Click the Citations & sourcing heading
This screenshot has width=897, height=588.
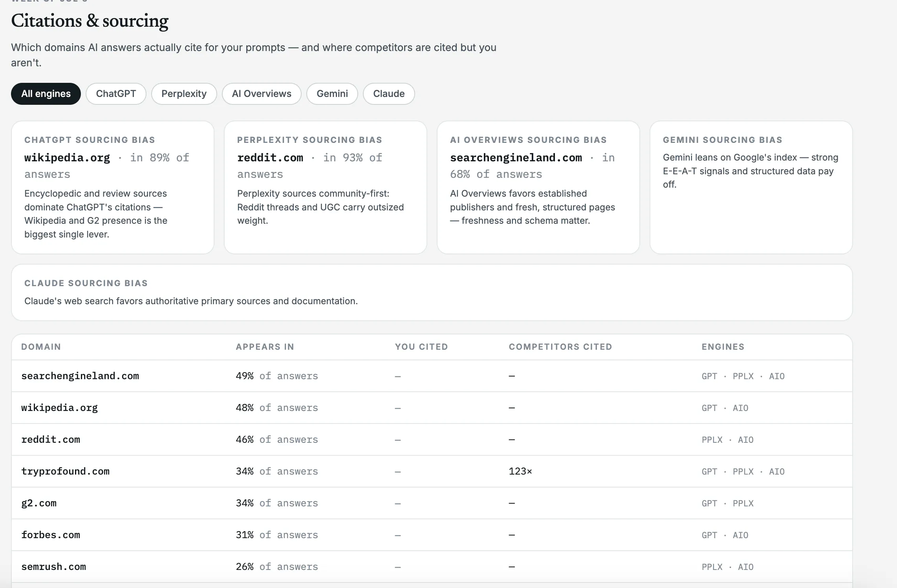tap(90, 21)
